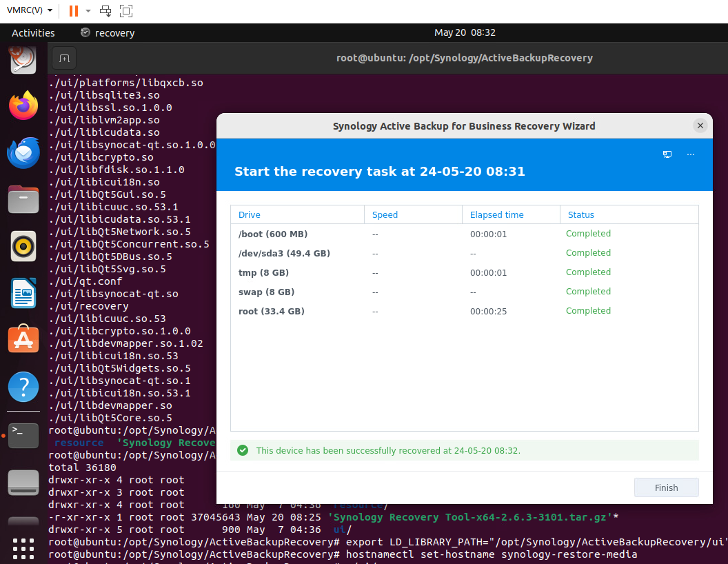Screen dimensions: 728x564
Task: Launch disk utility icon in the dock
Action: [23, 60]
